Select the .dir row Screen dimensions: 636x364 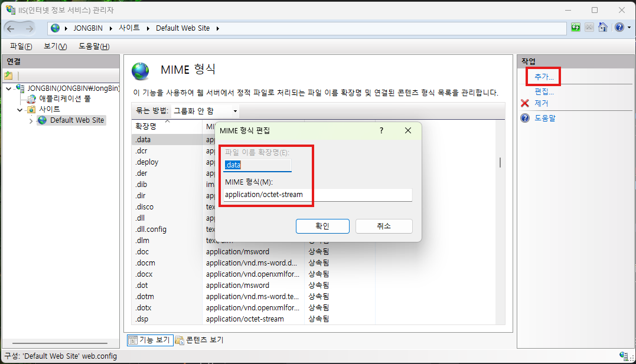(x=174, y=196)
